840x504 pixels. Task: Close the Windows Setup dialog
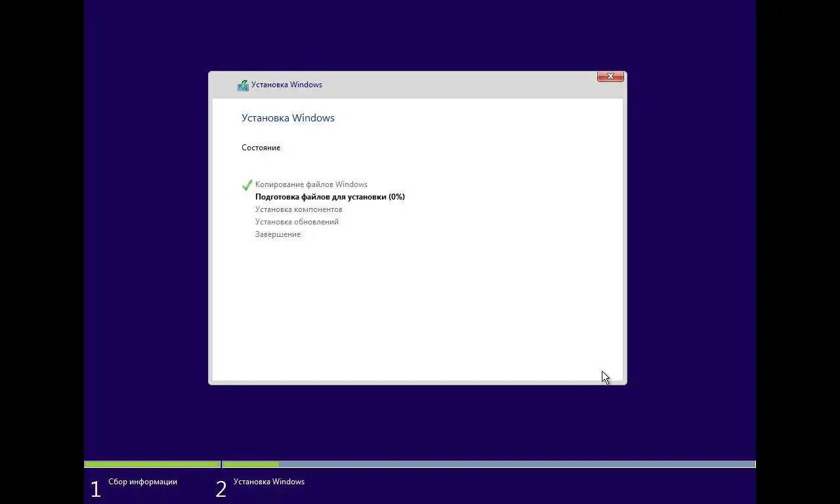tap(610, 77)
